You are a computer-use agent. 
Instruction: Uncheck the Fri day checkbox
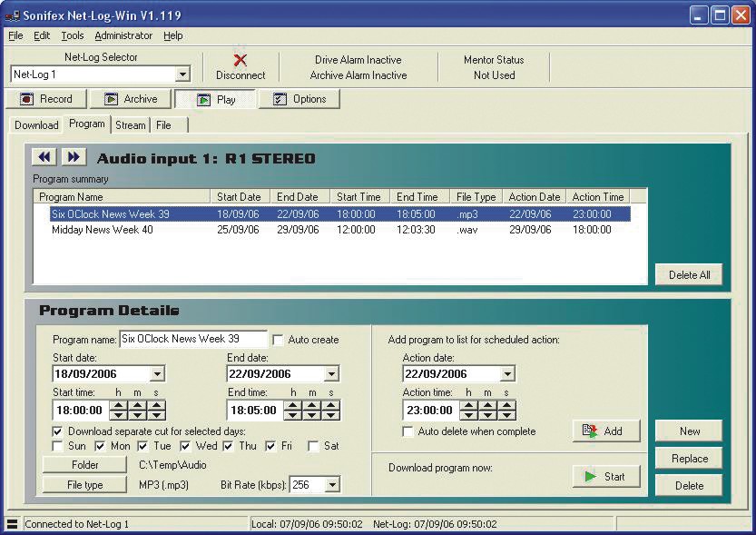coord(270,446)
